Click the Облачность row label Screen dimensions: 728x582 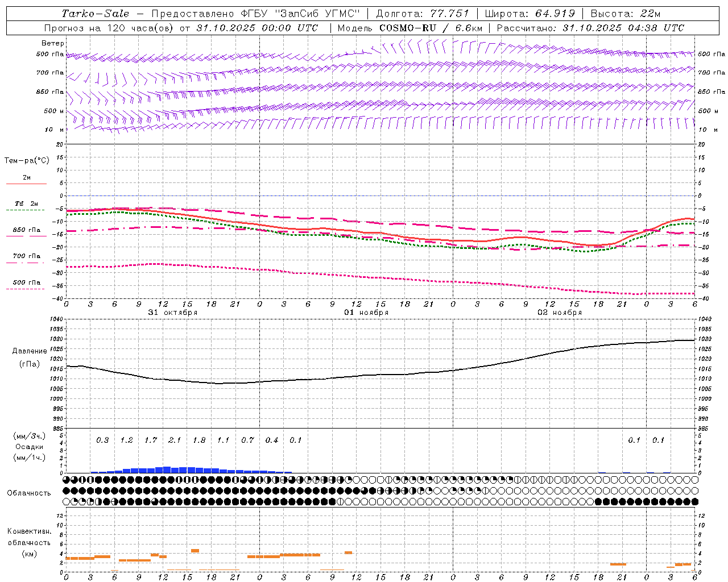click(29, 493)
